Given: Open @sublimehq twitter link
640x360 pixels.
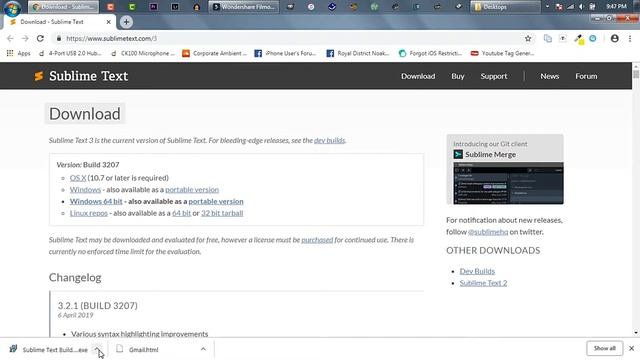Looking at the screenshot, I should [x=488, y=232].
